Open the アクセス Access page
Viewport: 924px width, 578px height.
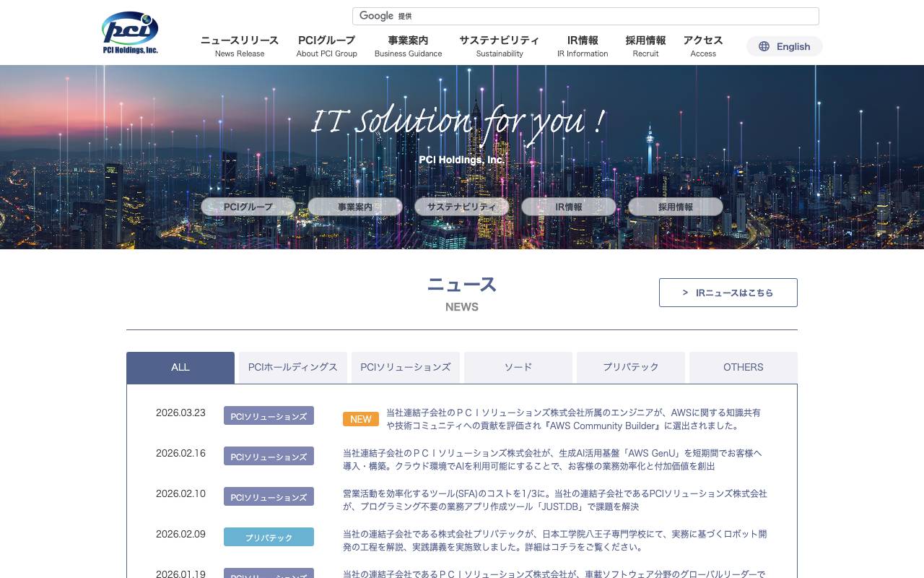[702, 46]
